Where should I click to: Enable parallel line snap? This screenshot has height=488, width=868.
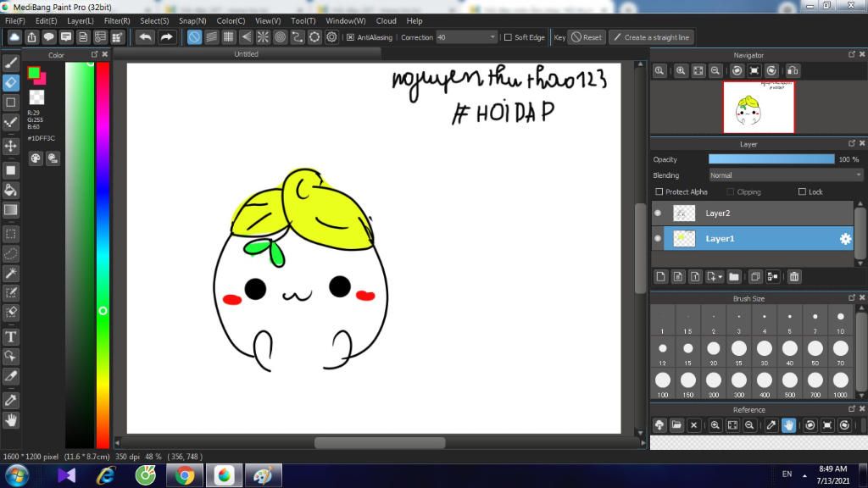click(x=211, y=37)
